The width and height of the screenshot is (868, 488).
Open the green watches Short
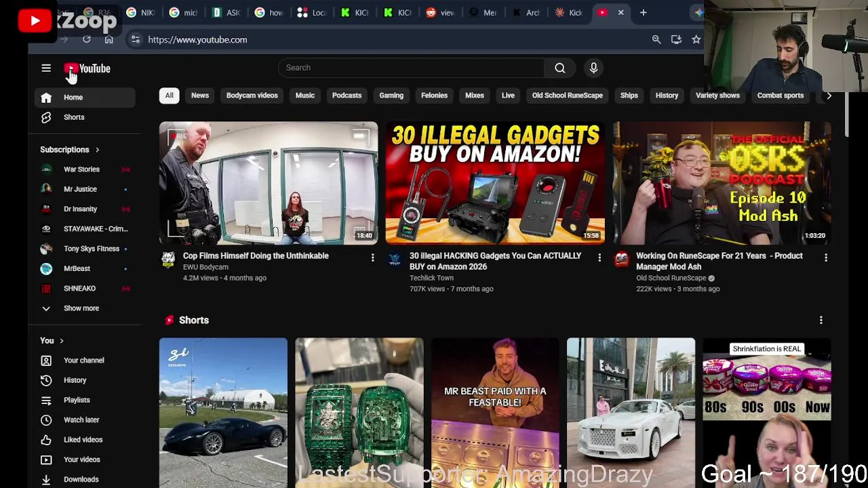coord(359,413)
